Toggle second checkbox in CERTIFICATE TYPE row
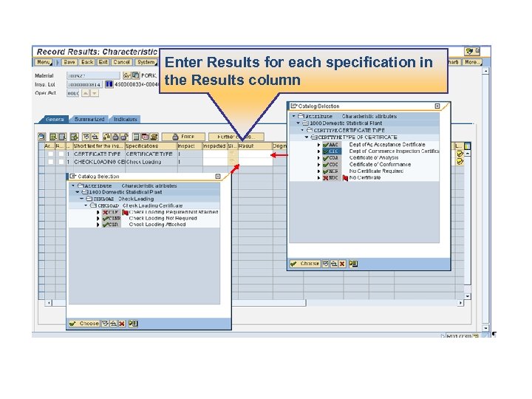This screenshot has width=532, height=399. (61, 154)
